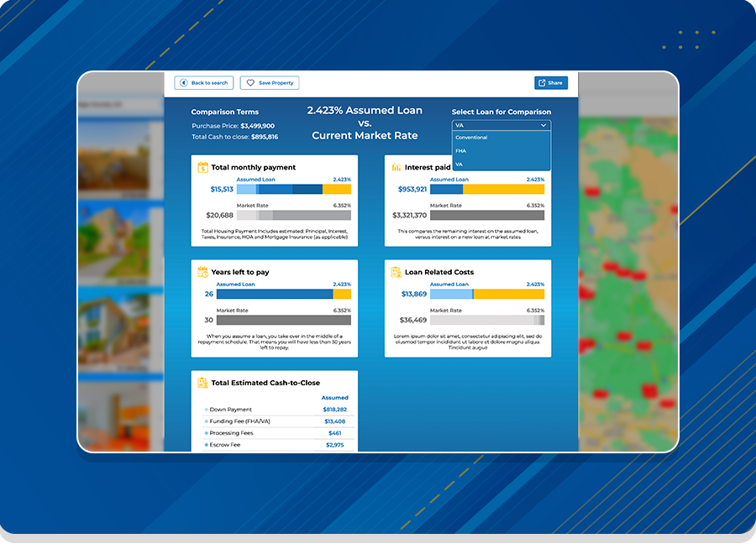The image size is (756, 549).
Task: Pick the VA option in the open list
Action: click(459, 165)
